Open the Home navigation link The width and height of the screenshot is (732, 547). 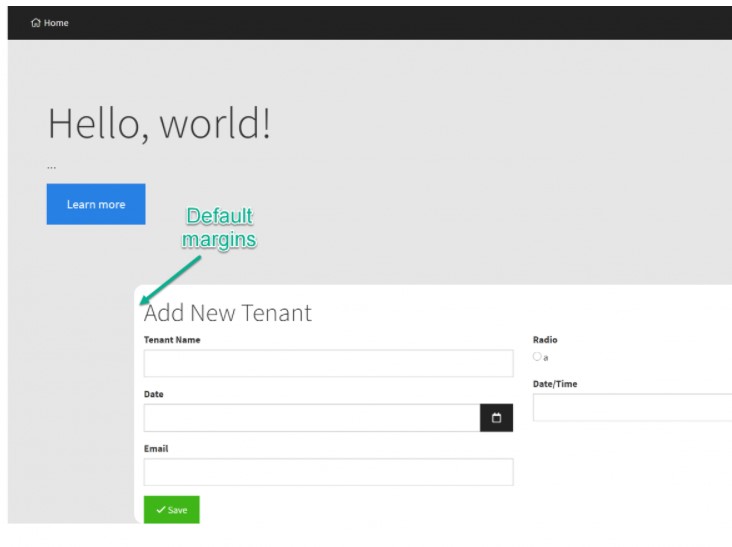(x=49, y=22)
